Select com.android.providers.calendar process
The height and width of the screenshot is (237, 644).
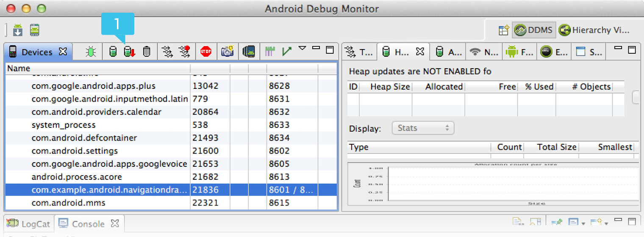tap(171, 112)
